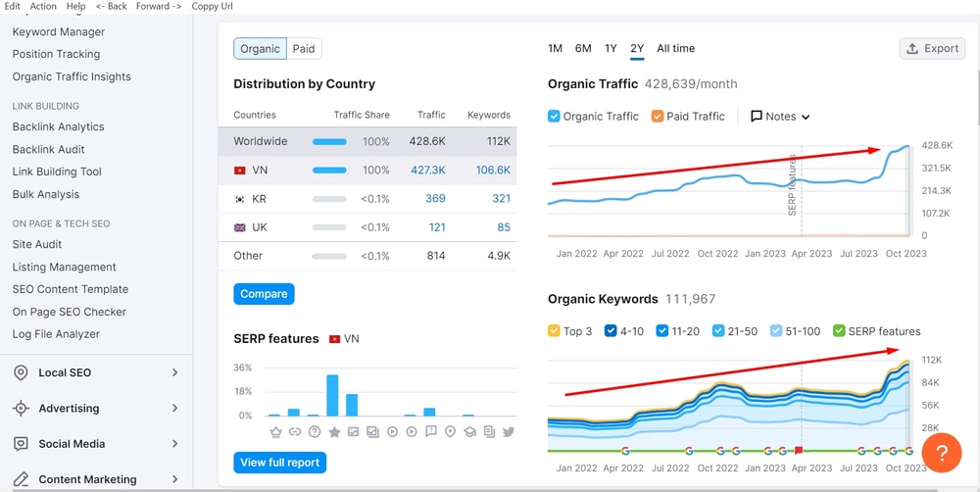
Task: Open the Notes dropdown
Action: (780, 117)
